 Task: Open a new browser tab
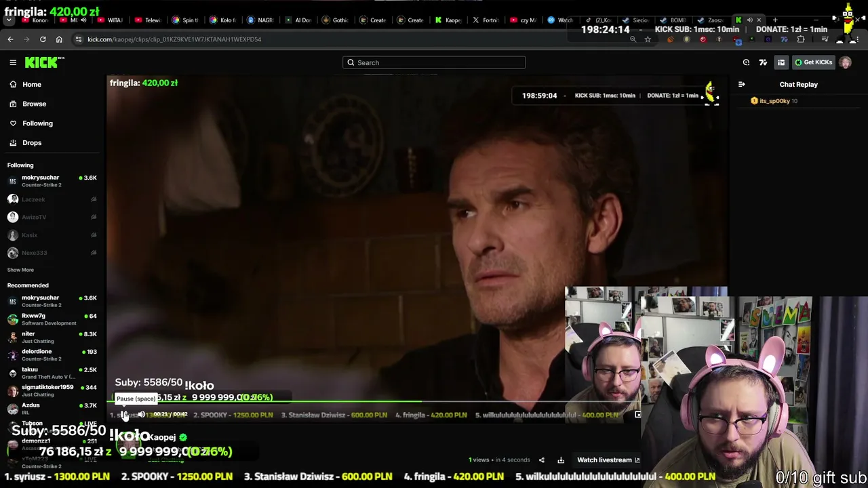(775, 20)
